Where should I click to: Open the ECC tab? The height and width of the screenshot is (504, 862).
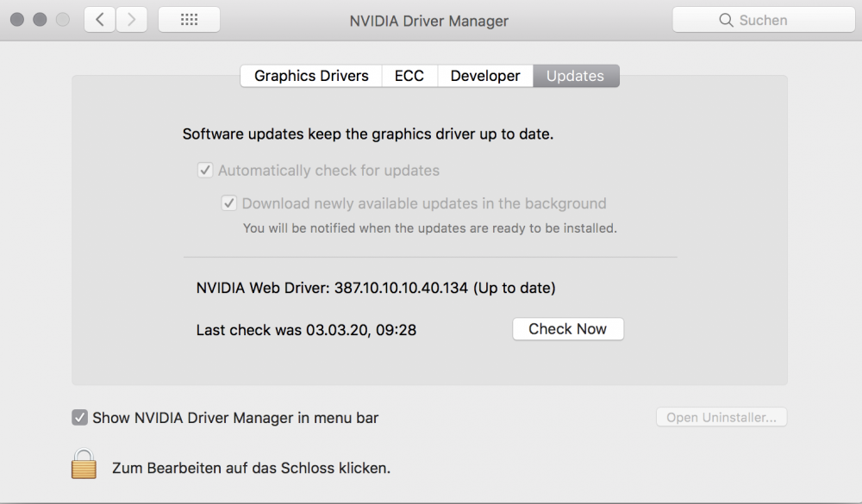[x=409, y=76]
